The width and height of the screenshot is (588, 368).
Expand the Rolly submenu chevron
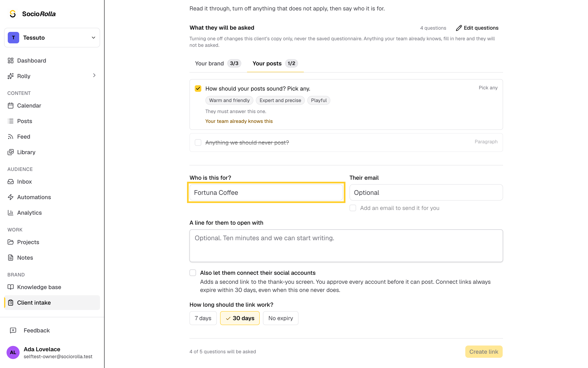[94, 75]
